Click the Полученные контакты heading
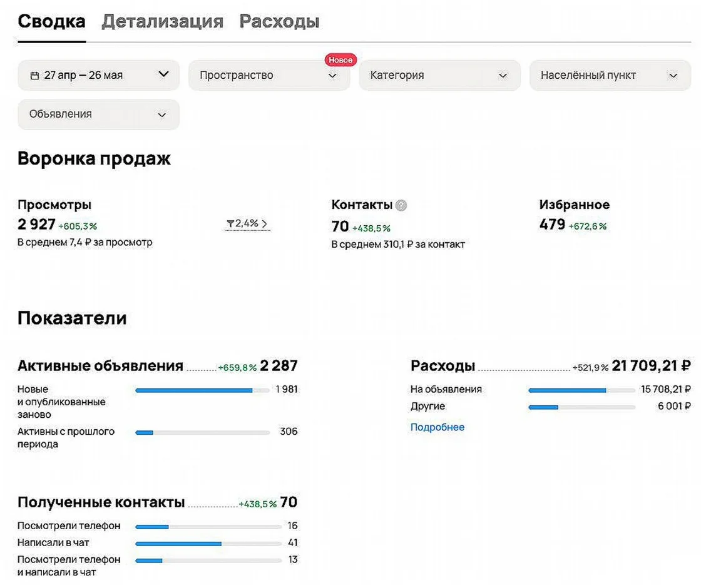The width and height of the screenshot is (701, 588). tap(101, 502)
